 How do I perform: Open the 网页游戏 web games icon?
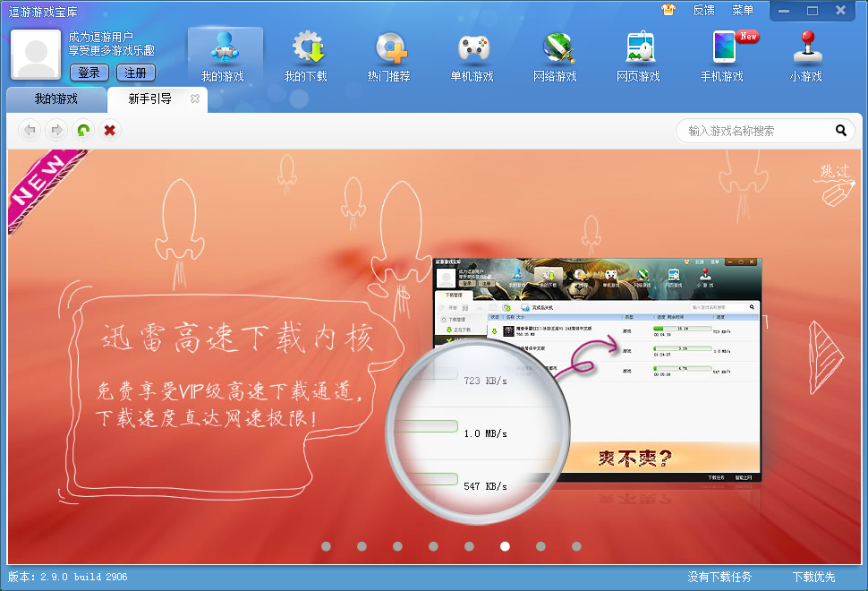click(638, 56)
